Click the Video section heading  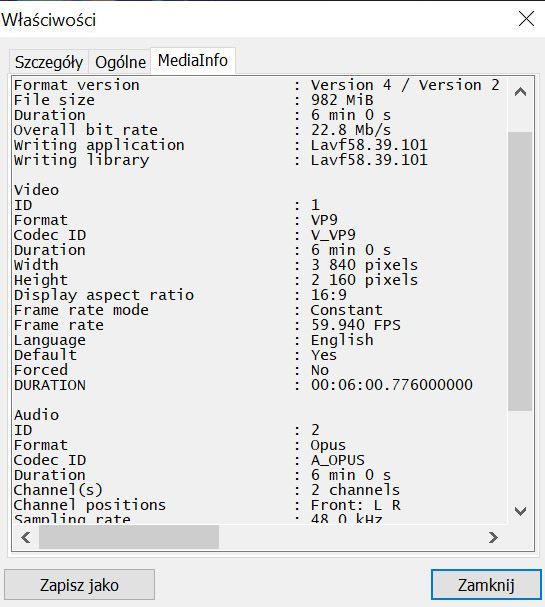(36, 190)
